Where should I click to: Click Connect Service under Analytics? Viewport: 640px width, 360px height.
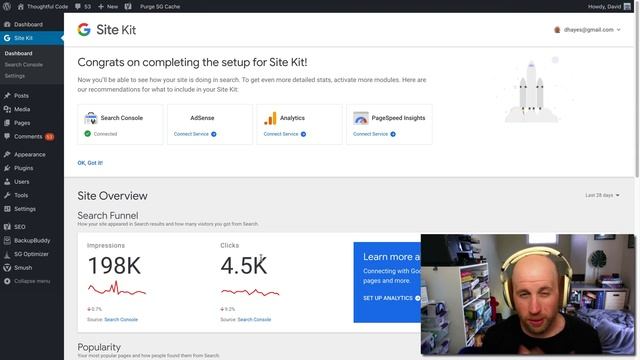pyautogui.click(x=284, y=134)
